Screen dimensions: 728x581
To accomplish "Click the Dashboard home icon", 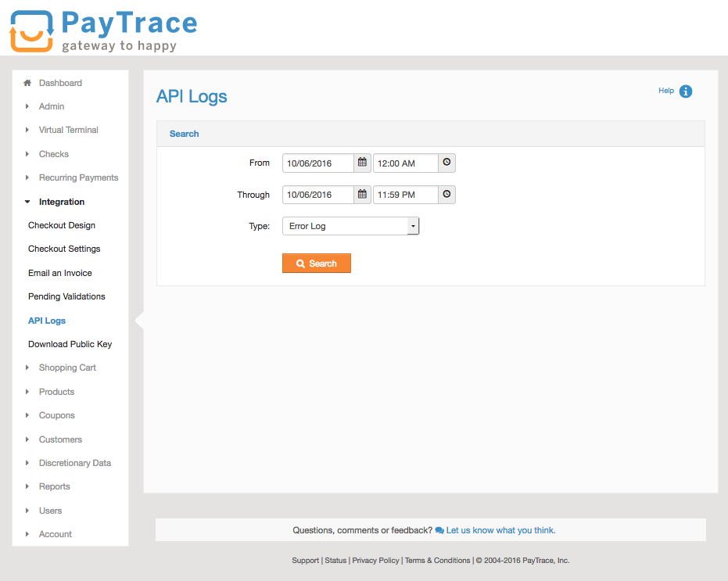I will (27, 82).
